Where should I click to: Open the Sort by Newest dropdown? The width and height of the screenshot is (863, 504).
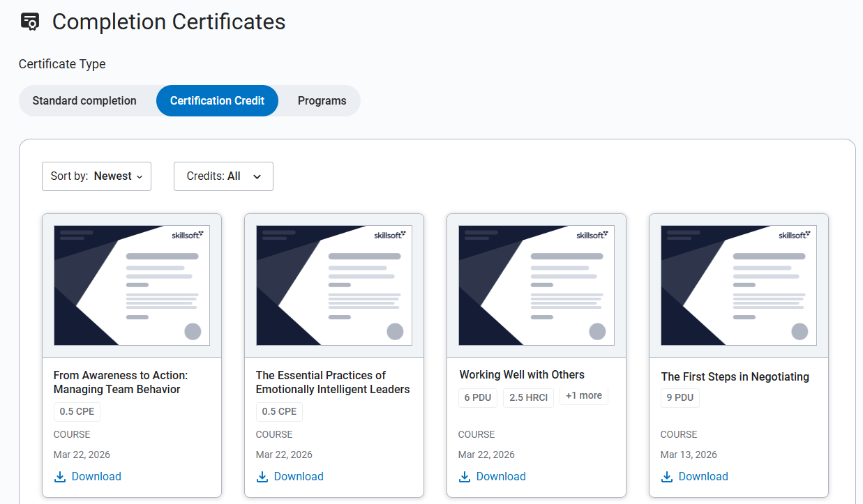point(96,176)
